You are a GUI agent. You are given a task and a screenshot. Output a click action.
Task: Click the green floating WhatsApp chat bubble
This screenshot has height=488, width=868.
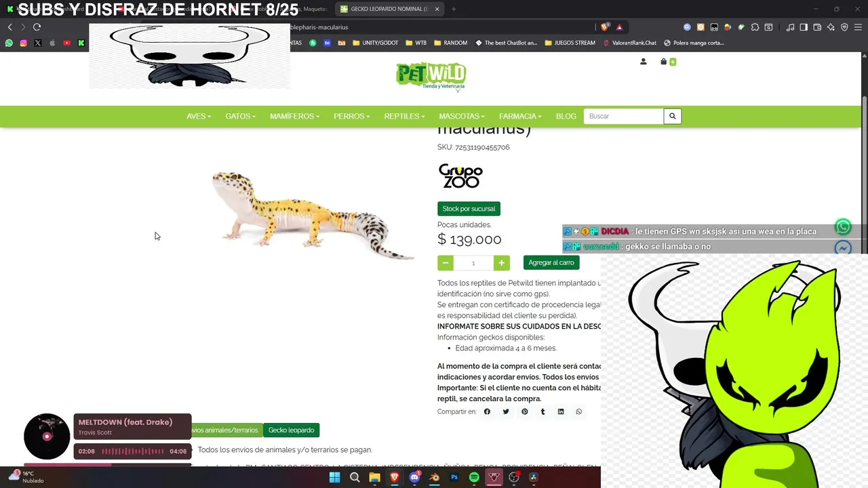pyautogui.click(x=843, y=227)
